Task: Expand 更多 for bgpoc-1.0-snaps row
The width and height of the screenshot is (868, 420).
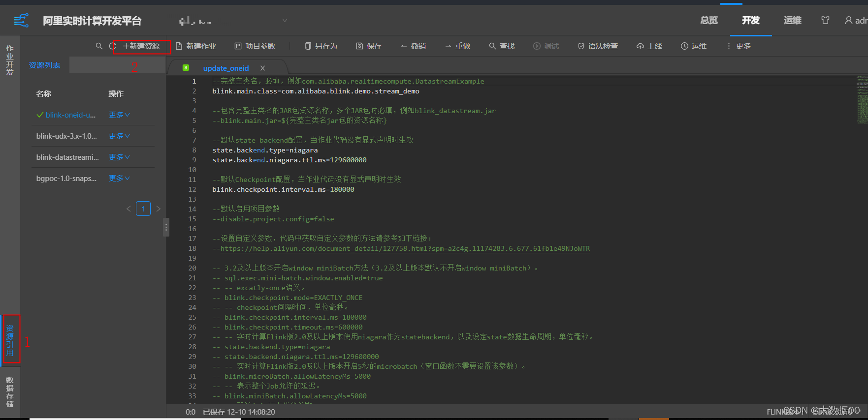Action: click(x=119, y=178)
